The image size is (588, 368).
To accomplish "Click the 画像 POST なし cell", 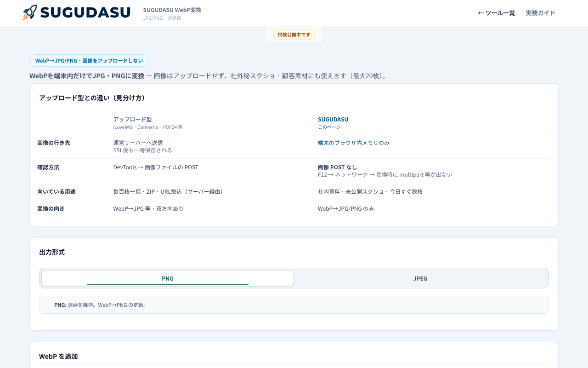I will [337, 167].
